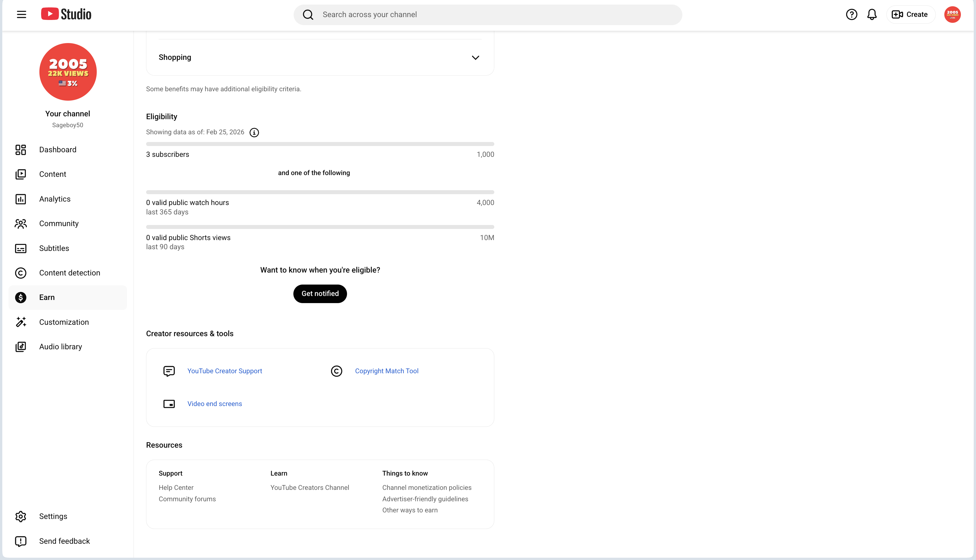This screenshot has width=976, height=560.
Task: Click the '3 subscribers' text
Action: pyautogui.click(x=168, y=154)
